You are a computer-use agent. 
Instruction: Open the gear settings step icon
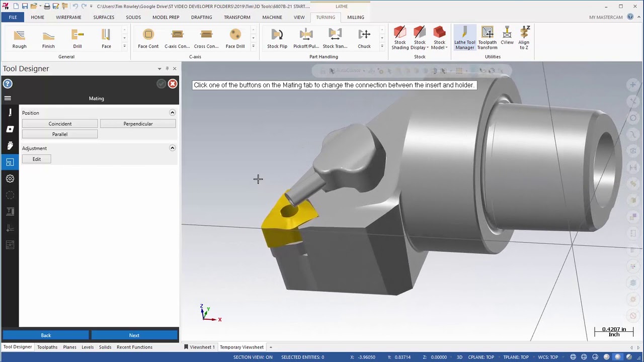tap(10, 178)
